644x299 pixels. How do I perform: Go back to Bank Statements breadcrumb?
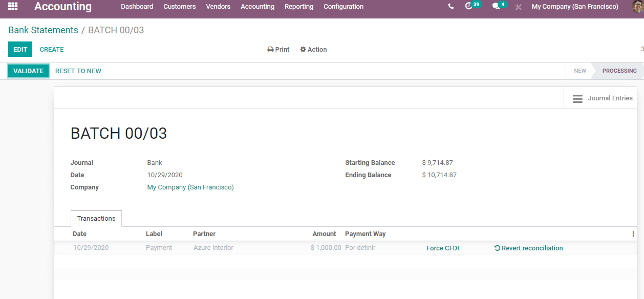point(43,30)
